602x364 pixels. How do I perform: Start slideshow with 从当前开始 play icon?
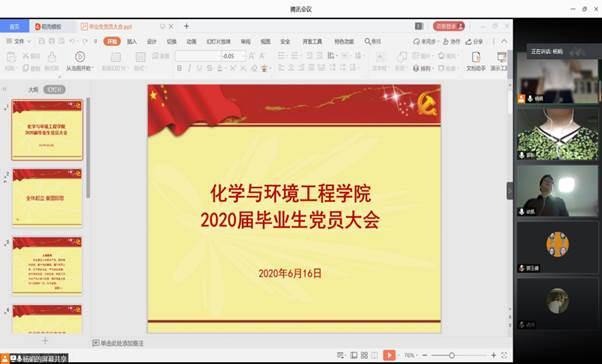click(x=80, y=57)
